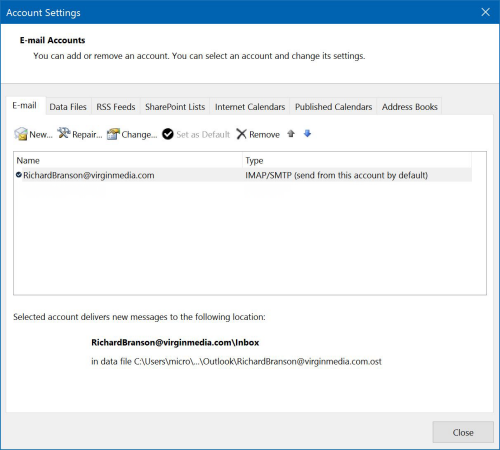Image resolution: width=500 pixels, height=450 pixels.
Task: Click the New account envelope icon
Action: 21,134
